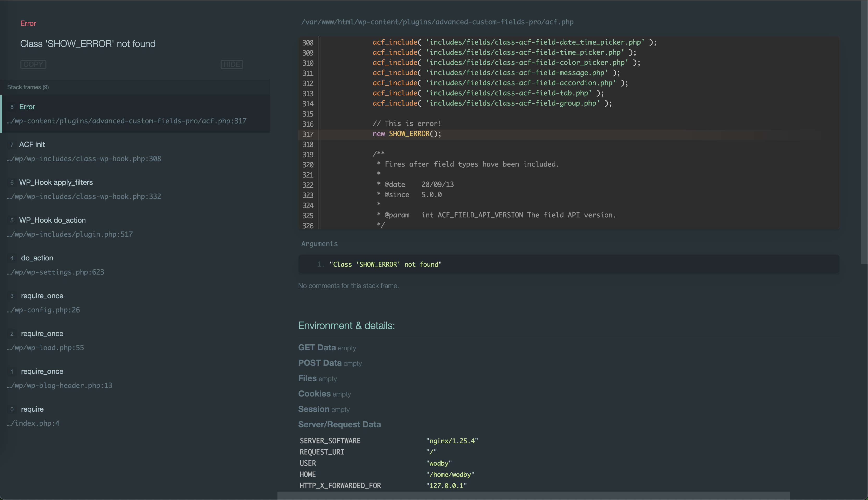Click the POST Data section heading
This screenshot has width=868, height=500.
point(320,363)
